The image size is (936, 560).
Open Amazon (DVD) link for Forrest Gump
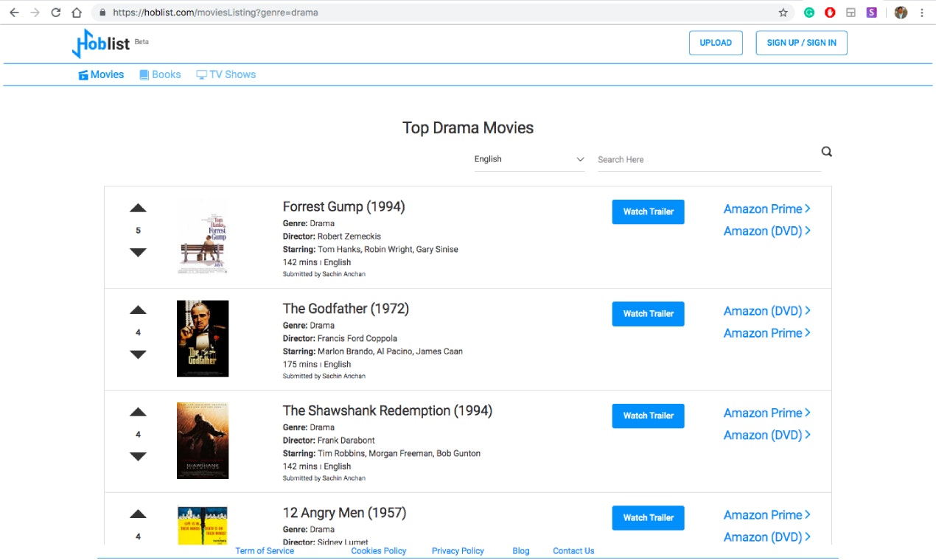click(x=767, y=231)
